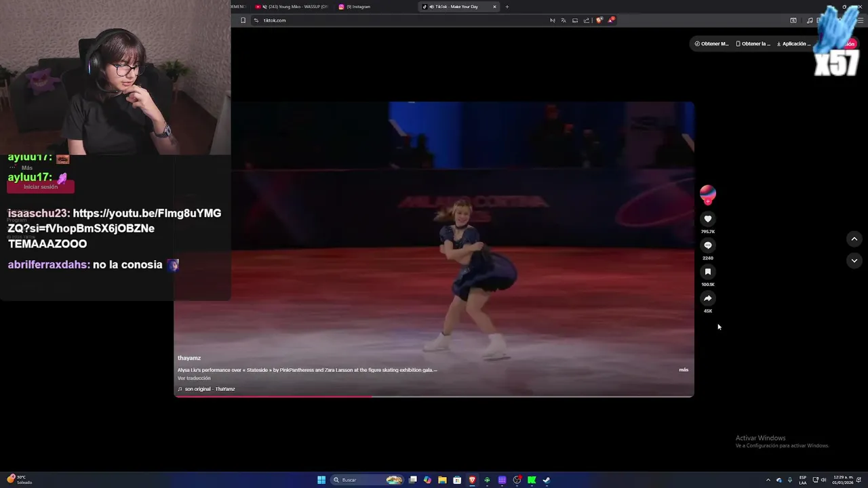Switch to the Instagram tab
This screenshot has width=868, height=488.
click(x=355, y=7)
